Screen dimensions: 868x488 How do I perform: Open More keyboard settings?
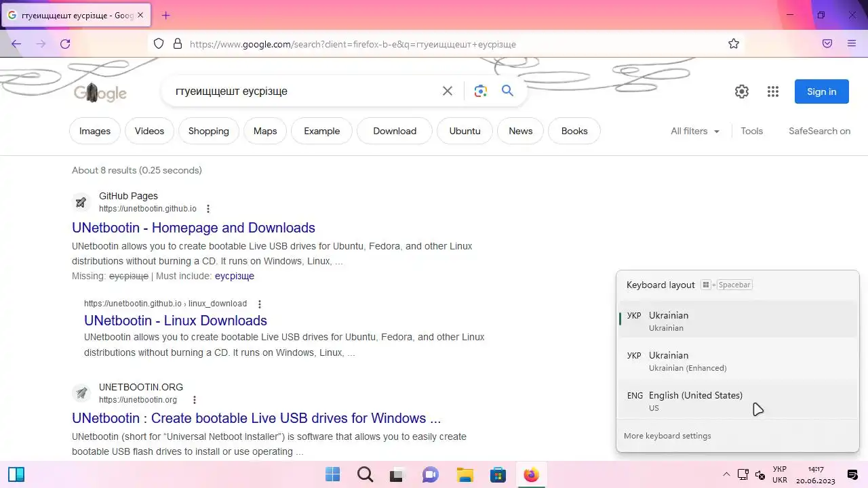(x=667, y=436)
